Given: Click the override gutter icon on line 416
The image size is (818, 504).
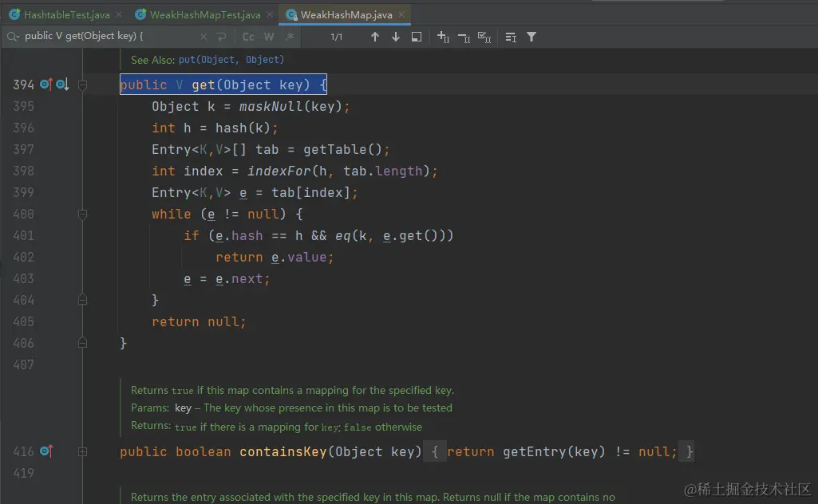Looking at the screenshot, I should coord(46,451).
